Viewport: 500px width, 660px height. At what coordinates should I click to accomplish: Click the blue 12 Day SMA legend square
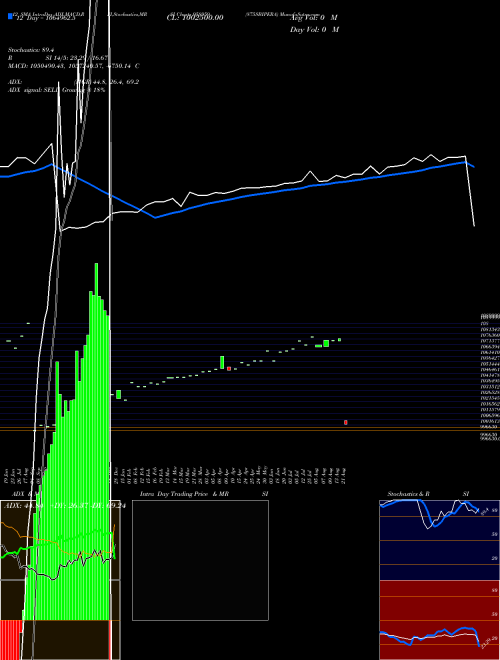(x=10, y=16)
